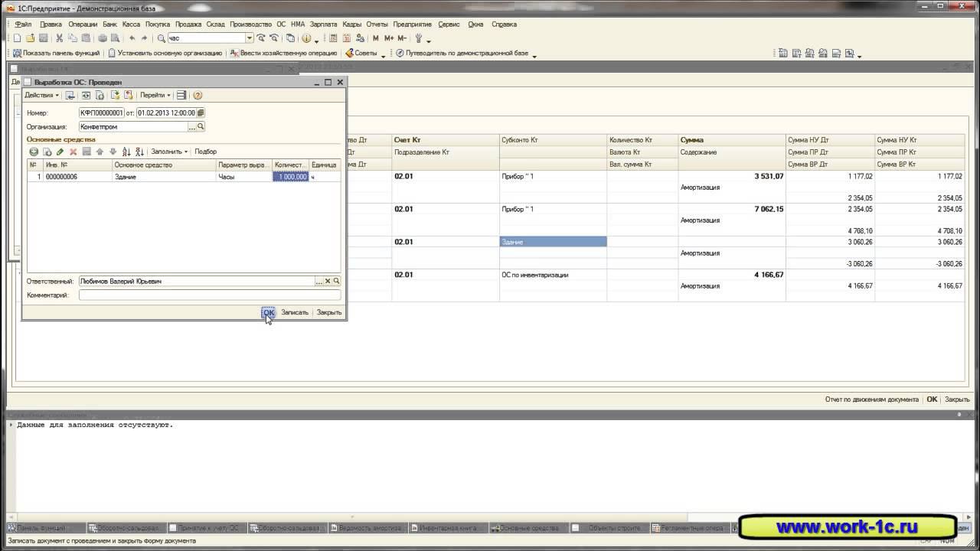Open Путеводитель по демонстрационной базе

(x=462, y=54)
